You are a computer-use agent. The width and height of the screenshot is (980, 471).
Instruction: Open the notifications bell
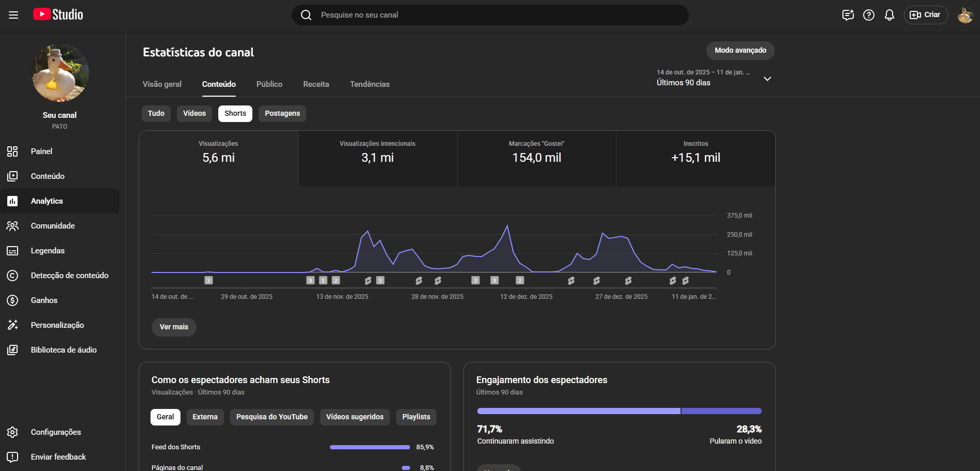(x=889, y=15)
